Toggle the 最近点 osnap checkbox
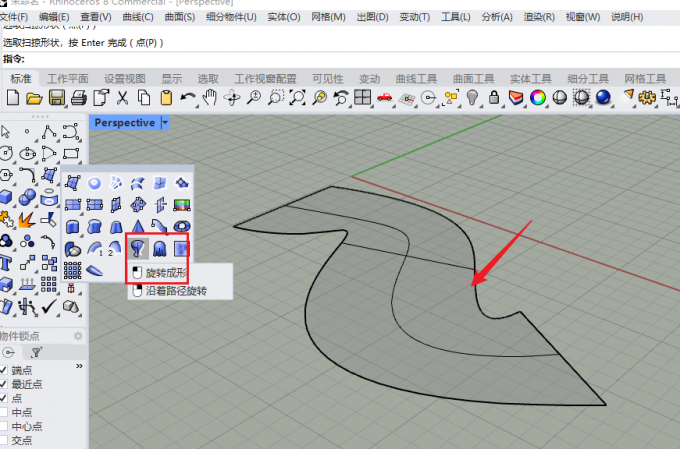Screen dimensions: 680x449 pos(3,384)
